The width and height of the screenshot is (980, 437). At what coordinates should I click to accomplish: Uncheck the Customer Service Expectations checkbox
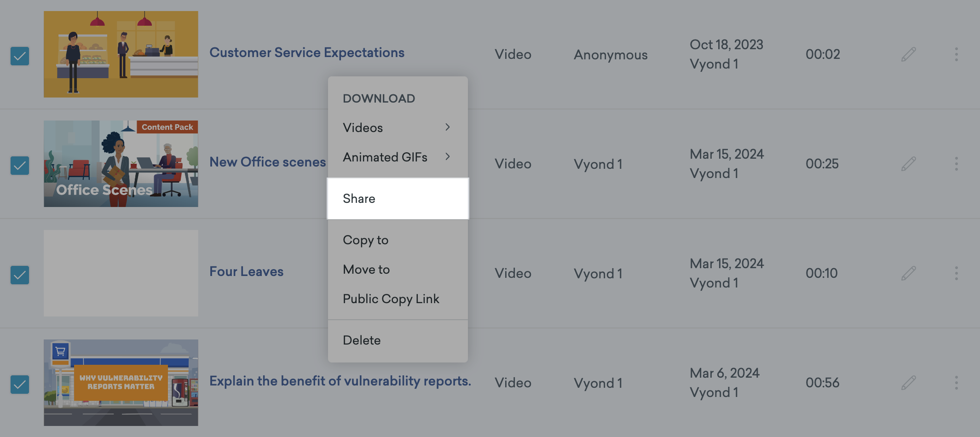click(x=20, y=56)
